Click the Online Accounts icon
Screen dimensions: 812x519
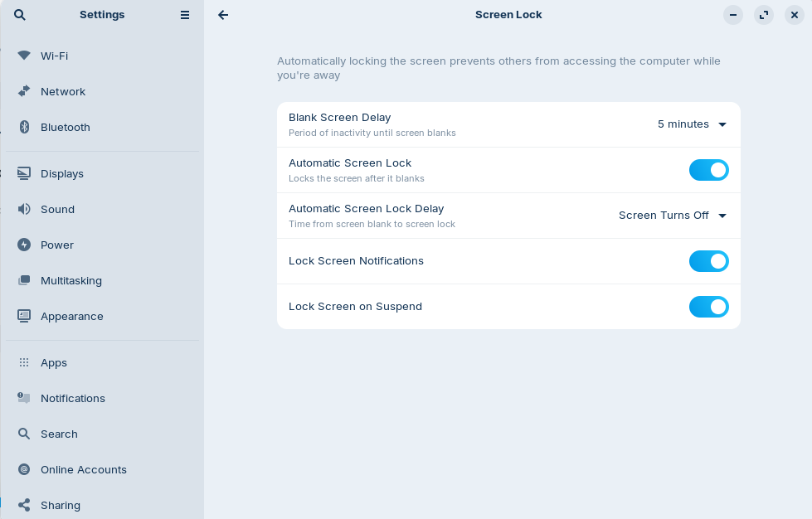24,469
